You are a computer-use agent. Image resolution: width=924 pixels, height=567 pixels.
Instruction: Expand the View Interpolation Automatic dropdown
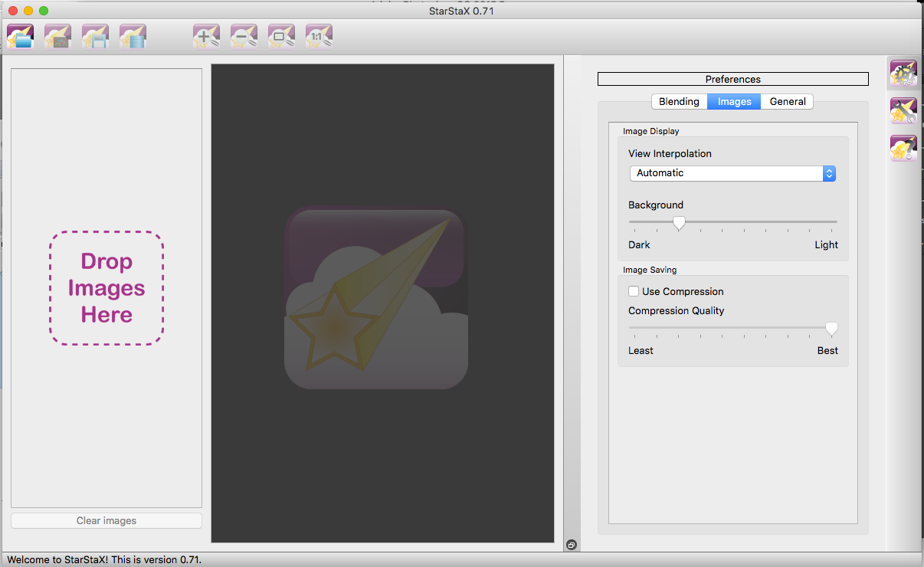[732, 173]
